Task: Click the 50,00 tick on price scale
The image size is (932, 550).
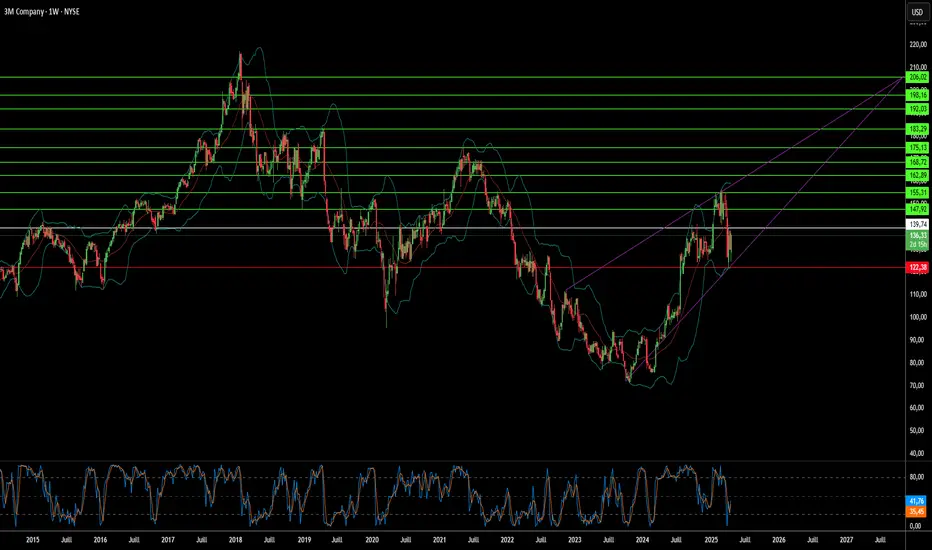Action: click(x=918, y=430)
